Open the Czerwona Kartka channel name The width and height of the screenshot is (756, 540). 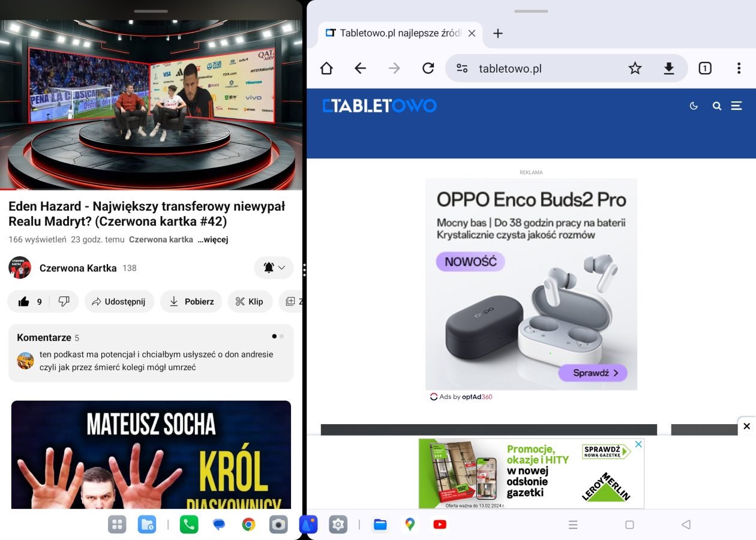click(x=78, y=268)
